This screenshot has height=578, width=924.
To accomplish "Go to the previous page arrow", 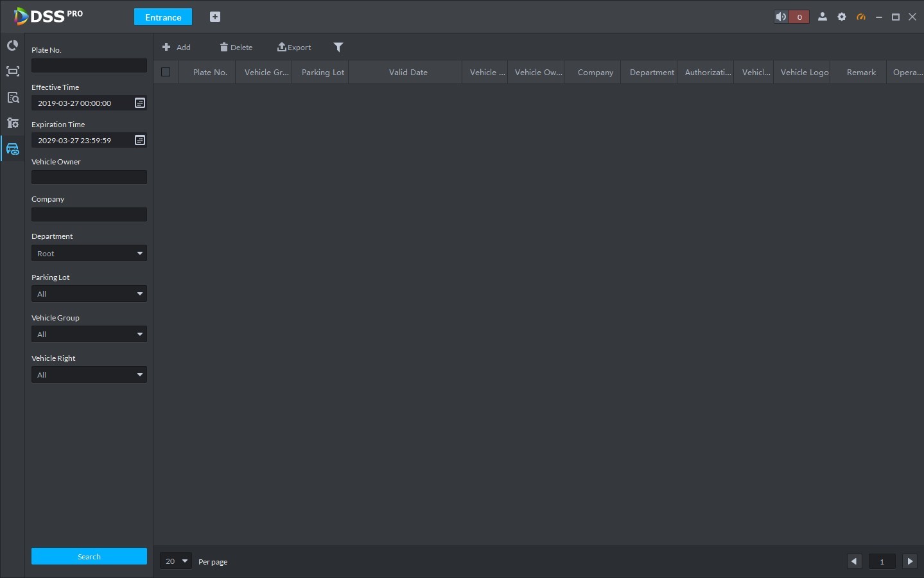I will click(x=854, y=561).
